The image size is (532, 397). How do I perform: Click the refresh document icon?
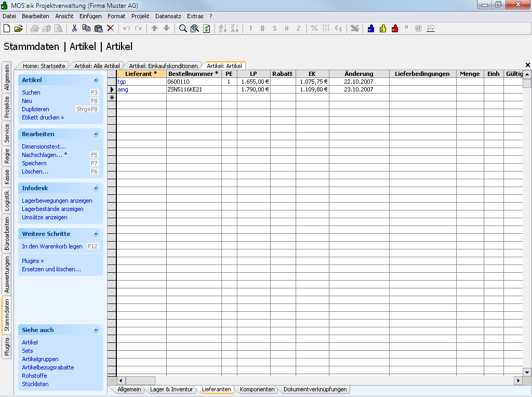coord(207,29)
